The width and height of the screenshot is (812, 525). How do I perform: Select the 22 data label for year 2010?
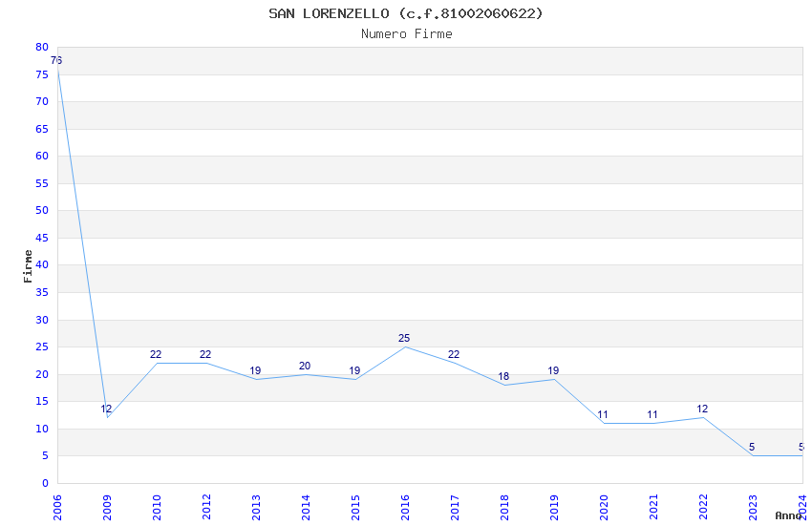point(156,354)
